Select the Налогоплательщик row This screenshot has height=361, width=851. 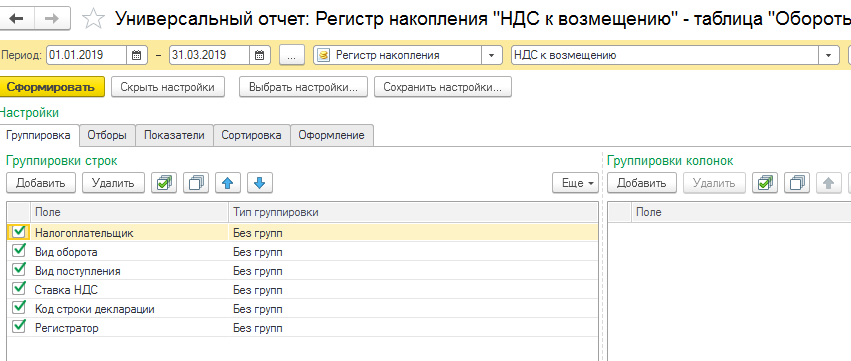pos(302,232)
